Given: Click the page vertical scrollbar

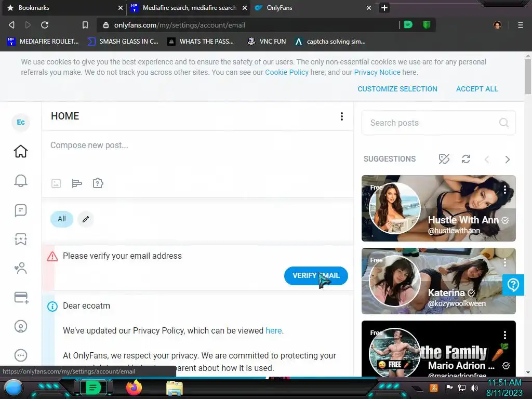Looking at the screenshot, I should click(528, 77).
